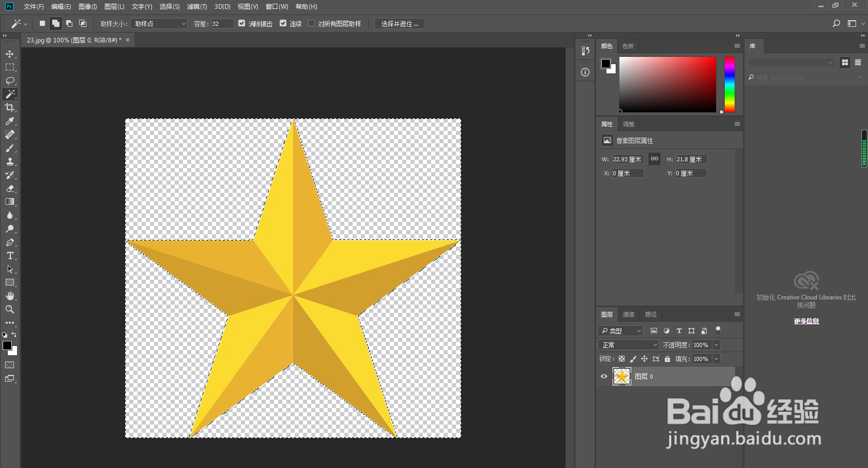Select the Lasso tool

(10, 81)
